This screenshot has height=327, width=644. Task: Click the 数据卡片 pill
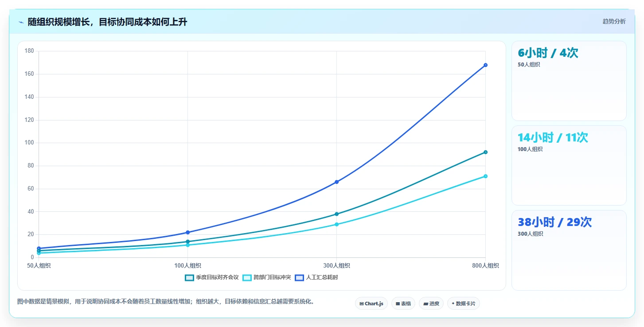tap(463, 304)
